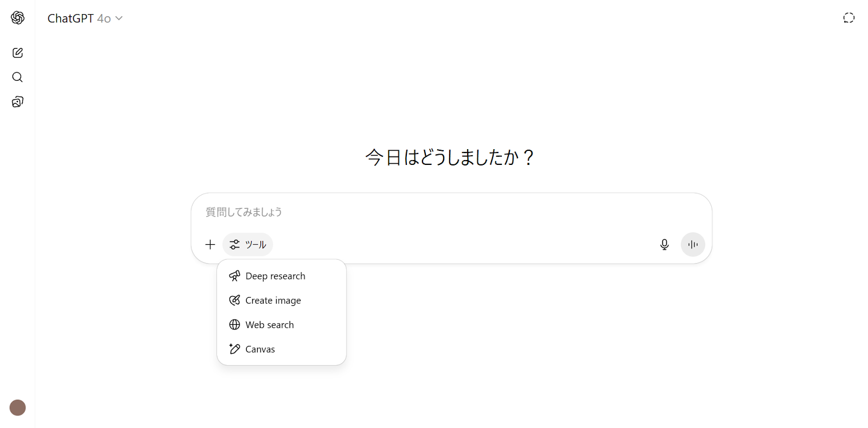Choose Canvas from the tools menu
868x428 pixels.
click(x=259, y=349)
